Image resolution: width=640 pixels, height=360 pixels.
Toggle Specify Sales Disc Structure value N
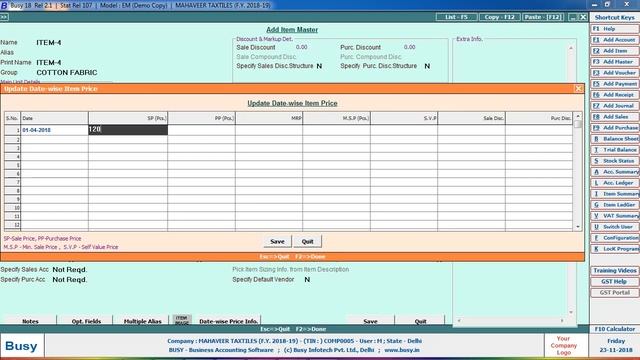pyautogui.click(x=319, y=66)
